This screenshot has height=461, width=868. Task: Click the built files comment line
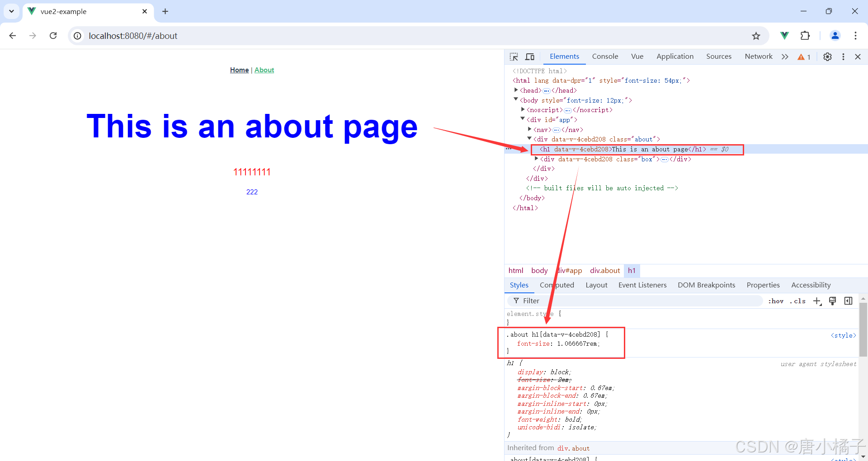[602, 188]
